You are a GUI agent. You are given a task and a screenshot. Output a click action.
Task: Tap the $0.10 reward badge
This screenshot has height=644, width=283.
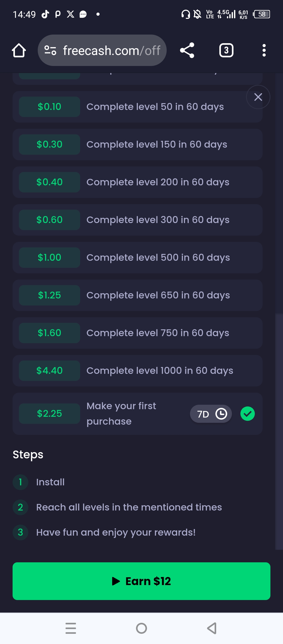(x=50, y=107)
